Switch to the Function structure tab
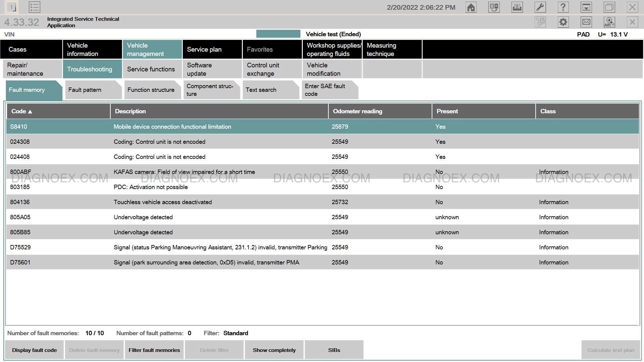This screenshot has width=644, height=362. point(153,90)
